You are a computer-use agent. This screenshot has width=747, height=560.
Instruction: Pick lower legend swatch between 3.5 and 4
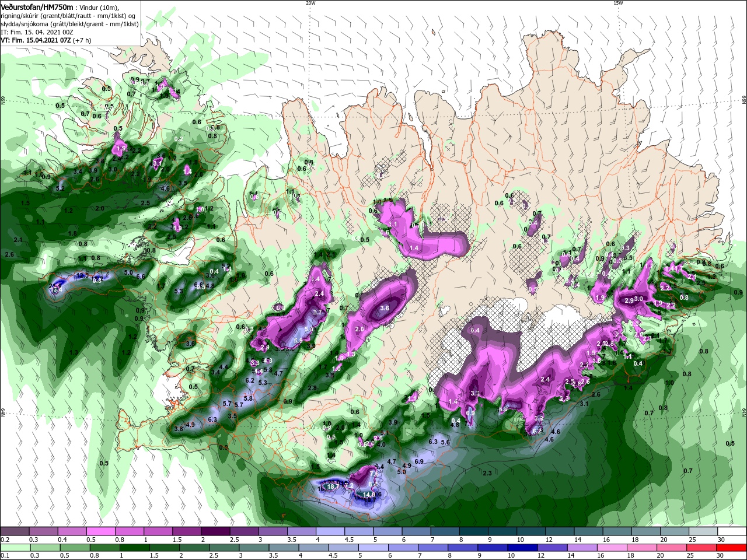coord(284,548)
